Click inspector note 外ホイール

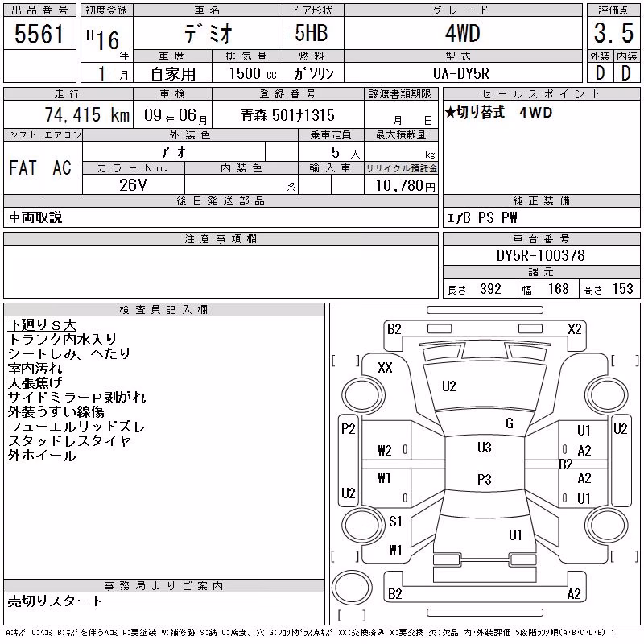click(42, 455)
